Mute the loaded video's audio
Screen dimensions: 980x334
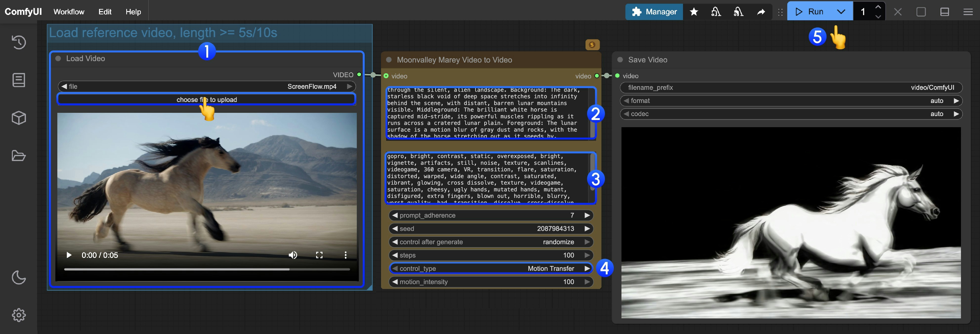pyautogui.click(x=293, y=255)
